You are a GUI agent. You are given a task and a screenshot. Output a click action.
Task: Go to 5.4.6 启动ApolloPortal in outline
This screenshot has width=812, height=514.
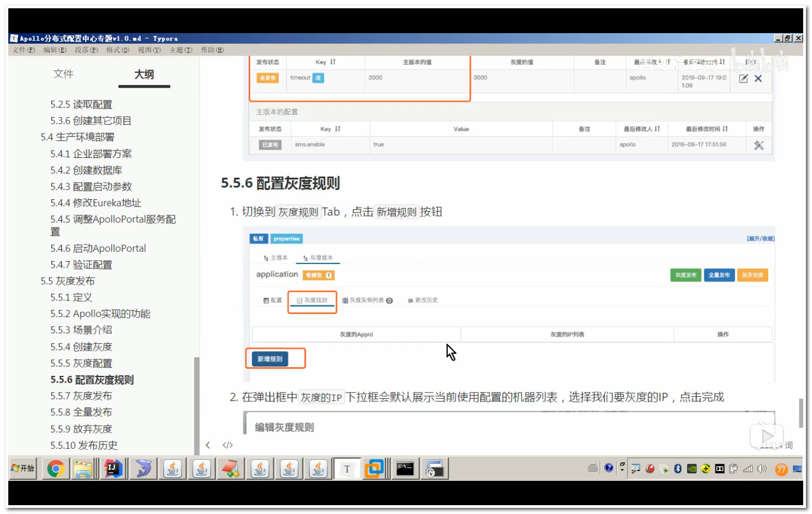click(98, 248)
